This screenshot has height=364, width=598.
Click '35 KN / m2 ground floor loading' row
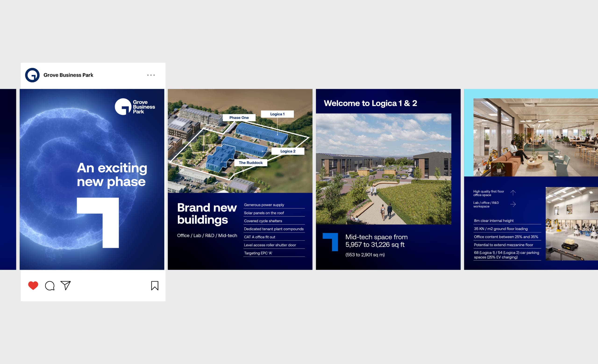click(507, 228)
